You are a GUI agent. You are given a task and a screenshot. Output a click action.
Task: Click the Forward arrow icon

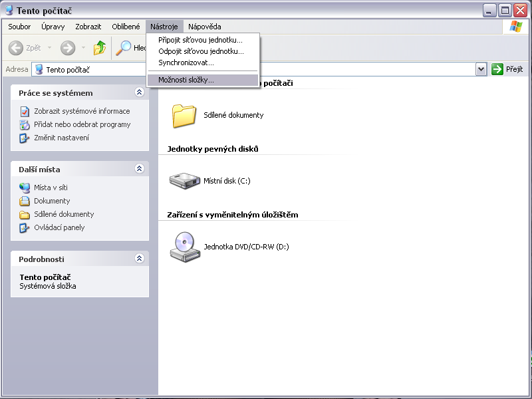68,48
